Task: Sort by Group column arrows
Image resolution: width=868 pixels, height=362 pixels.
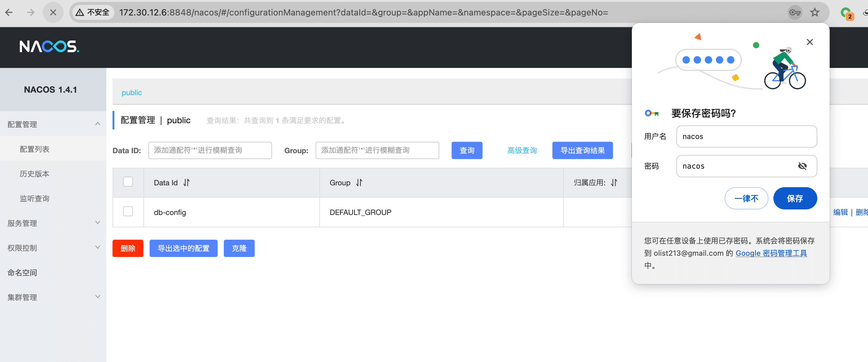Action: click(x=359, y=183)
